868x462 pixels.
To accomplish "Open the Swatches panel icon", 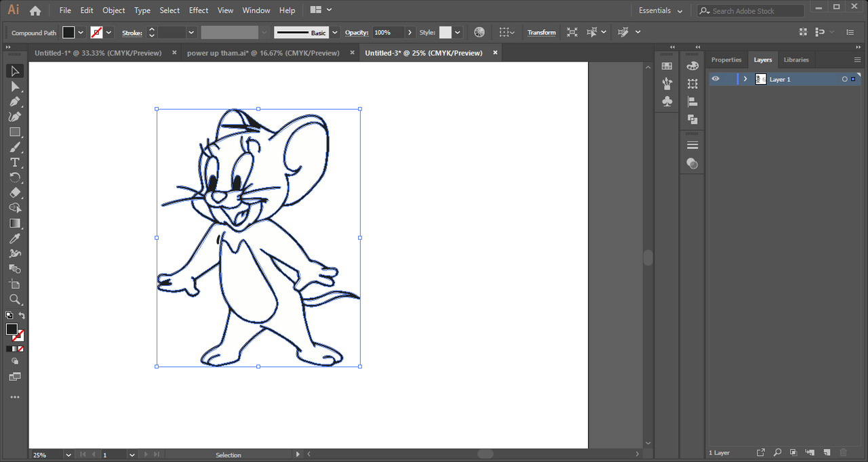I will click(x=667, y=66).
